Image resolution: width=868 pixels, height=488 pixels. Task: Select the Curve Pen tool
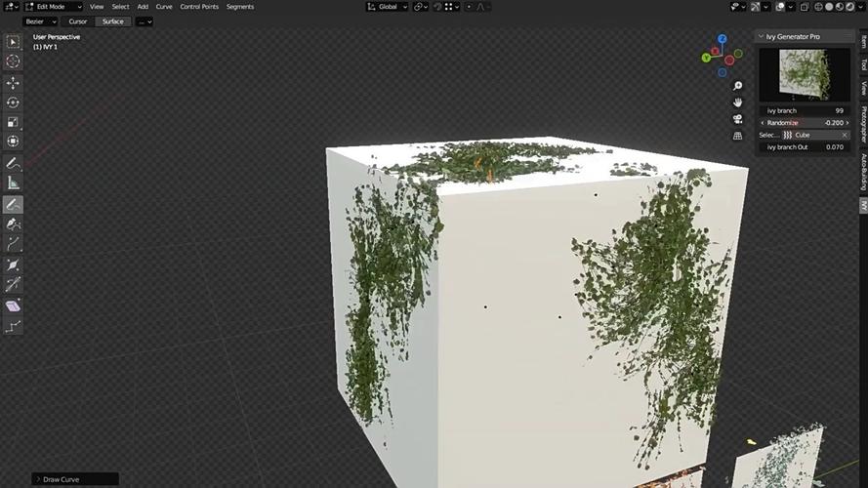[x=13, y=224]
